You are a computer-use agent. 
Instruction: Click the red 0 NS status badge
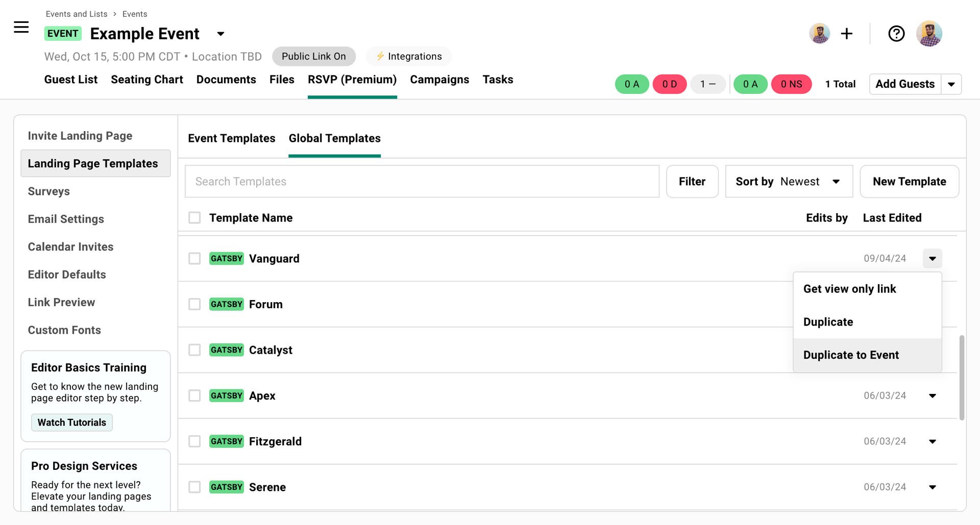(x=791, y=84)
